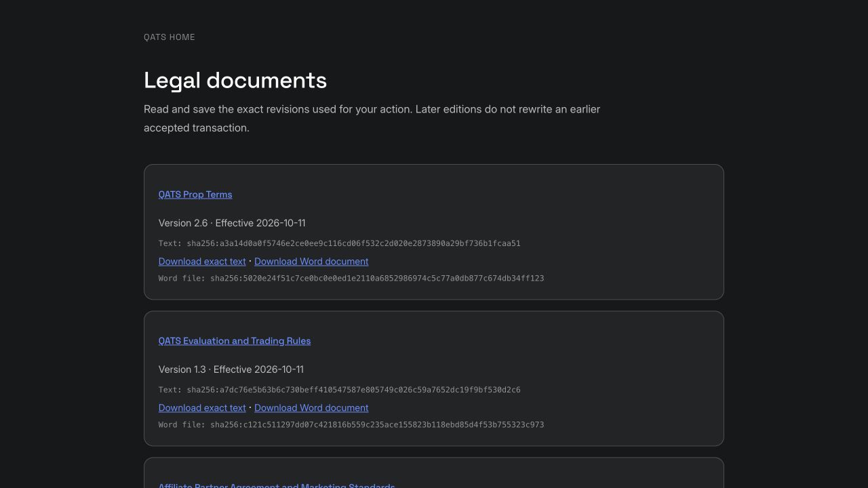Select the Legal documents heading
Viewport: 868px width, 488px height.
(235, 81)
